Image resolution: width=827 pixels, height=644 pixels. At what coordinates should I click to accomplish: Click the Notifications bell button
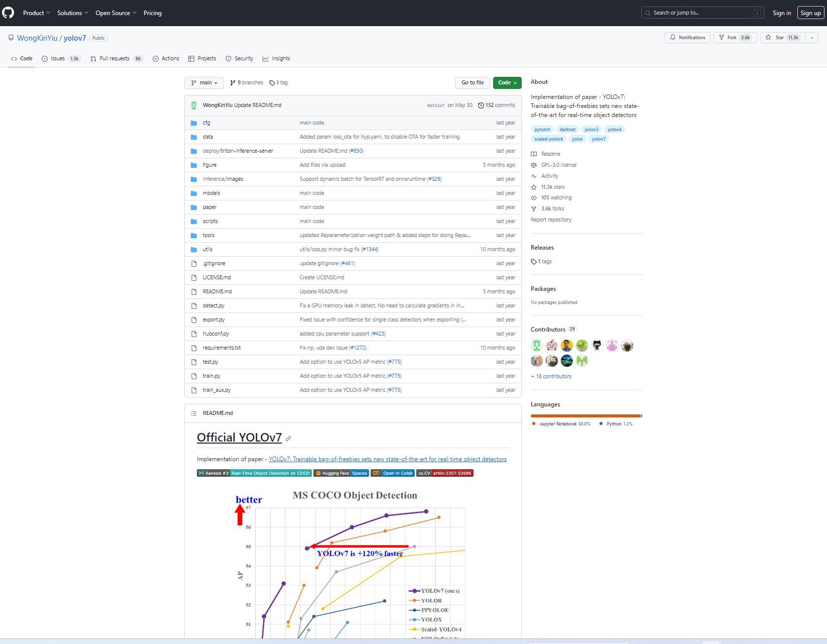coord(687,38)
